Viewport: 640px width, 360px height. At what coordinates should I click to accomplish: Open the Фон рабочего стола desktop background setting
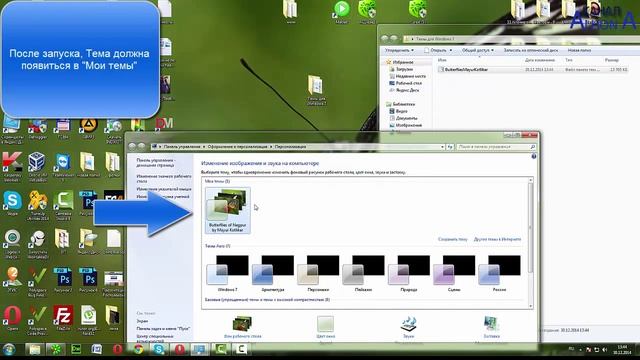[x=242, y=327]
